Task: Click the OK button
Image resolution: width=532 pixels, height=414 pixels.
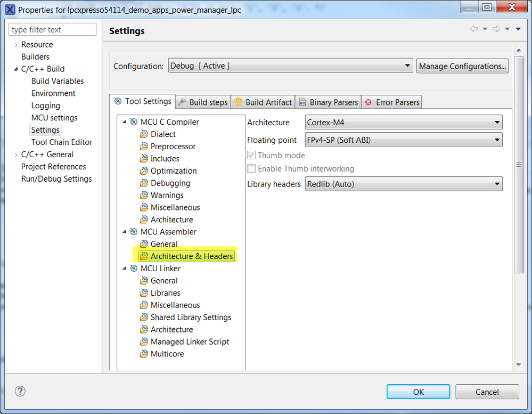Action: (x=419, y=392)
